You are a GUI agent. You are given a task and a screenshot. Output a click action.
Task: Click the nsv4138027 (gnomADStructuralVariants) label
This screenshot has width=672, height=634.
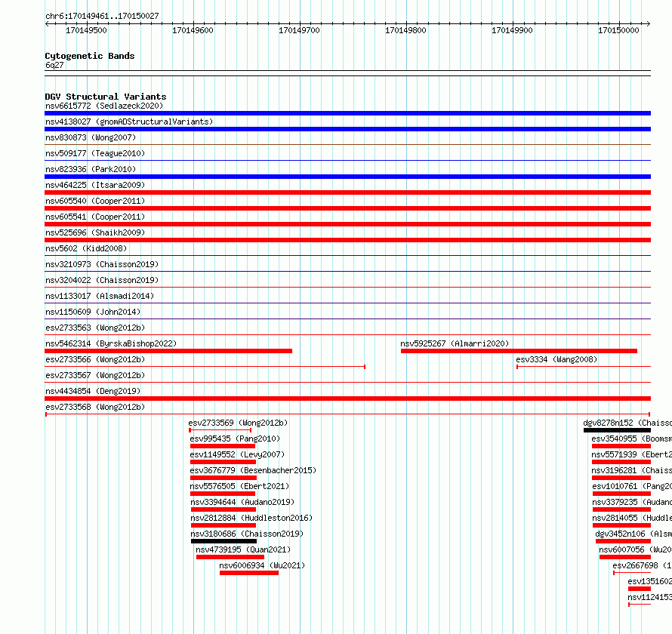(x=129, y=122)
